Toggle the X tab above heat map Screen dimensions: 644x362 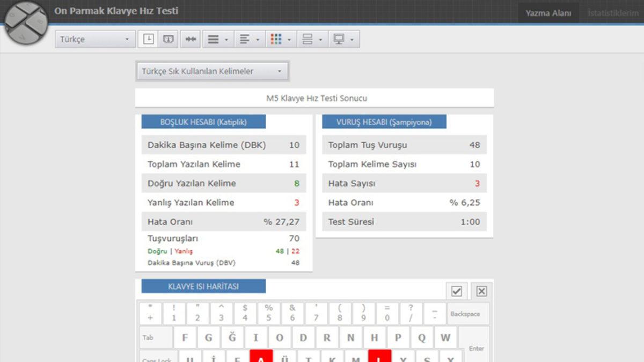[x=481, y=291]
